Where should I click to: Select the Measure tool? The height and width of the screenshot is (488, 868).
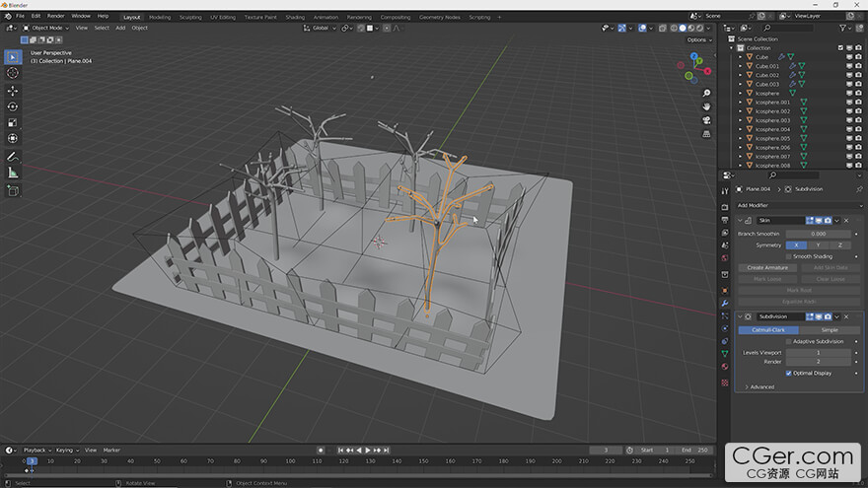(13, 173)
